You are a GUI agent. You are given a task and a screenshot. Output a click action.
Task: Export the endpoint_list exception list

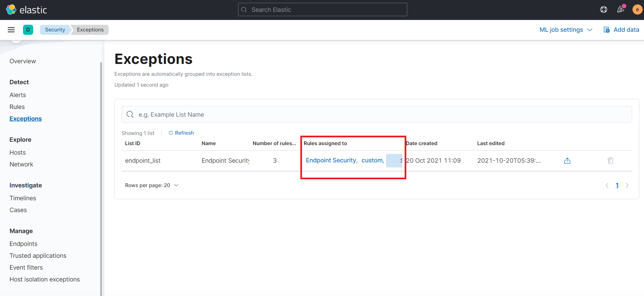pos(567,161)
